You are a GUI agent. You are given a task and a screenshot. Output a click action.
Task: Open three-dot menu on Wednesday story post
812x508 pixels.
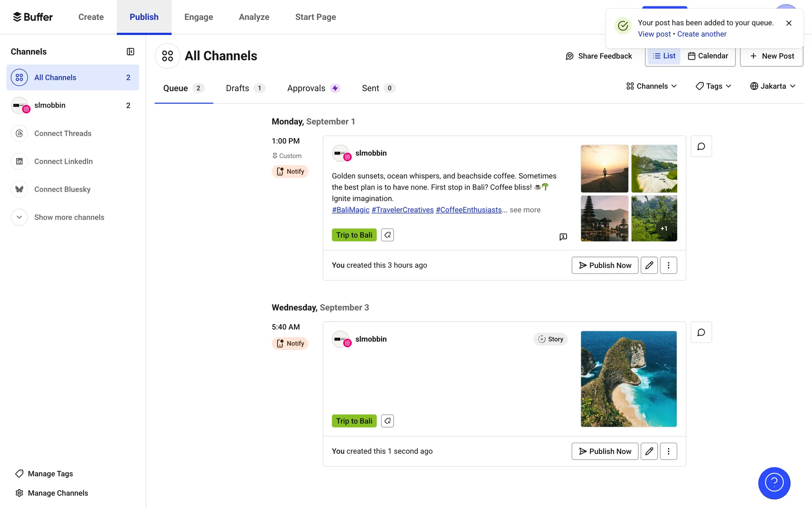pos(668,451)
